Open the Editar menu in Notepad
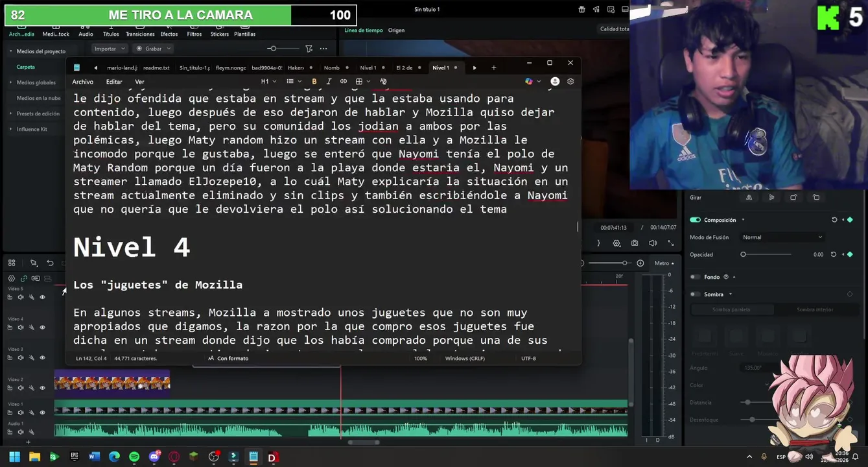 [x=114, y=82]
